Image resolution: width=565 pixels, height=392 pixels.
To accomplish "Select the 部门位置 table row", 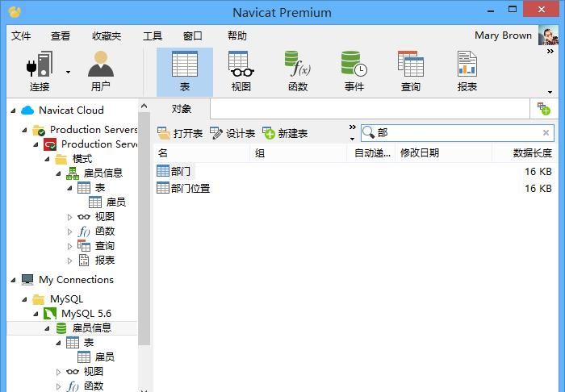I will click(355, 188).
